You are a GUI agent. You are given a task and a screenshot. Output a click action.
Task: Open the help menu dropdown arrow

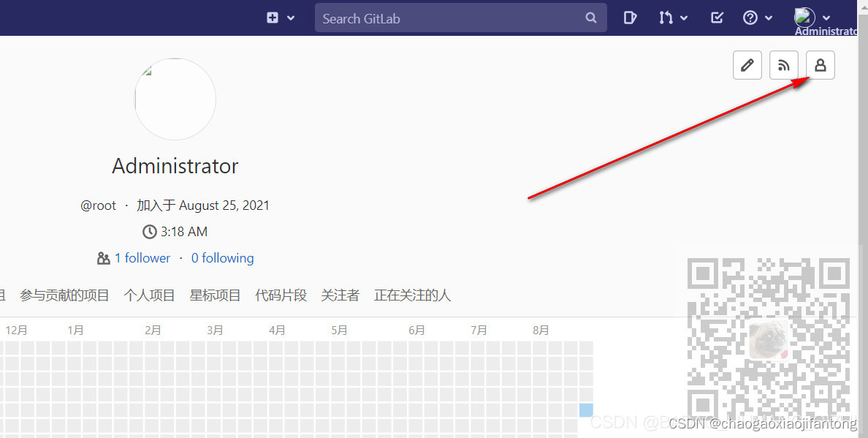pyautogui.click(x=768, y=17)
